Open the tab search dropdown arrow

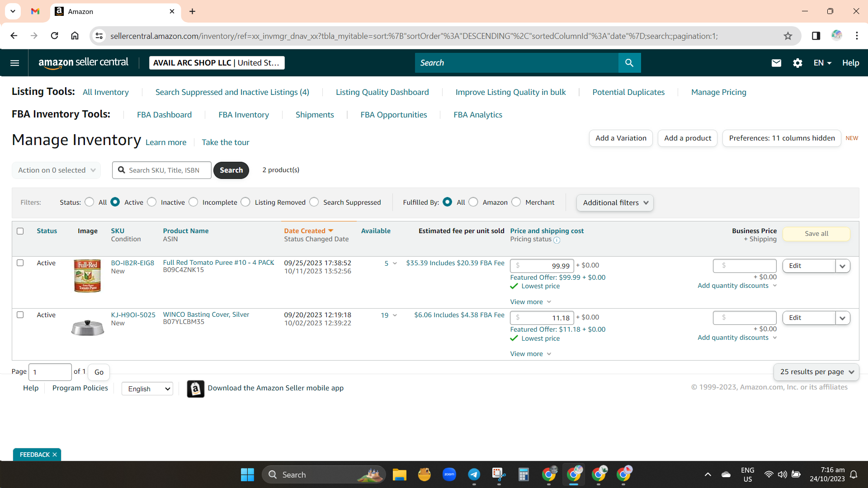point(13,11)
